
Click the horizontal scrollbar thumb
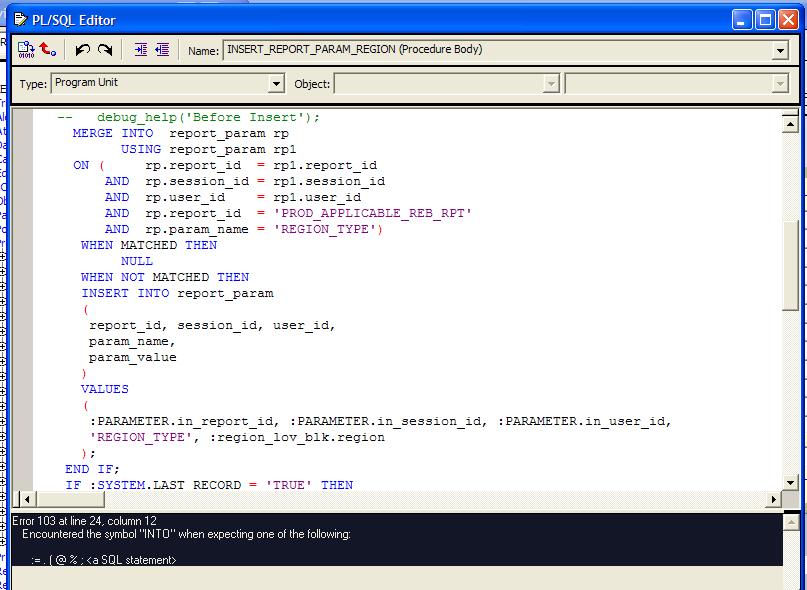[69, 499]
